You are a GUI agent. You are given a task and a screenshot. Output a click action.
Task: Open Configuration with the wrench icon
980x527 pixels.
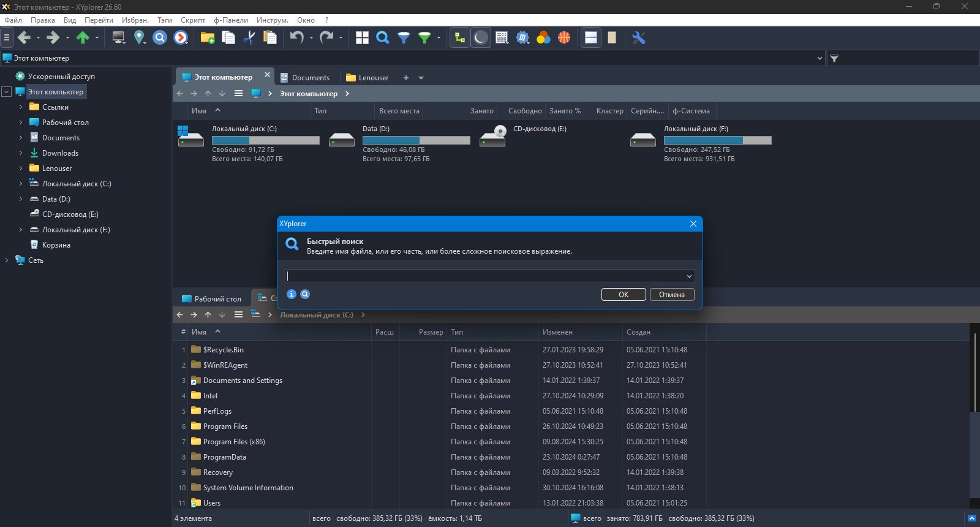click(639, 38)
